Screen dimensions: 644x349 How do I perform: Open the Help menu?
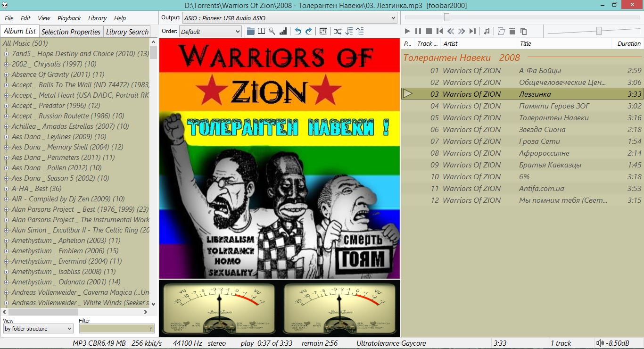tap(120, 18)
